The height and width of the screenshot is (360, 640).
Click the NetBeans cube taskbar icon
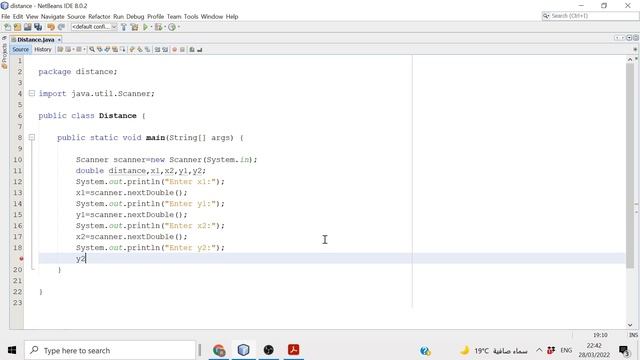coord(244,350)
